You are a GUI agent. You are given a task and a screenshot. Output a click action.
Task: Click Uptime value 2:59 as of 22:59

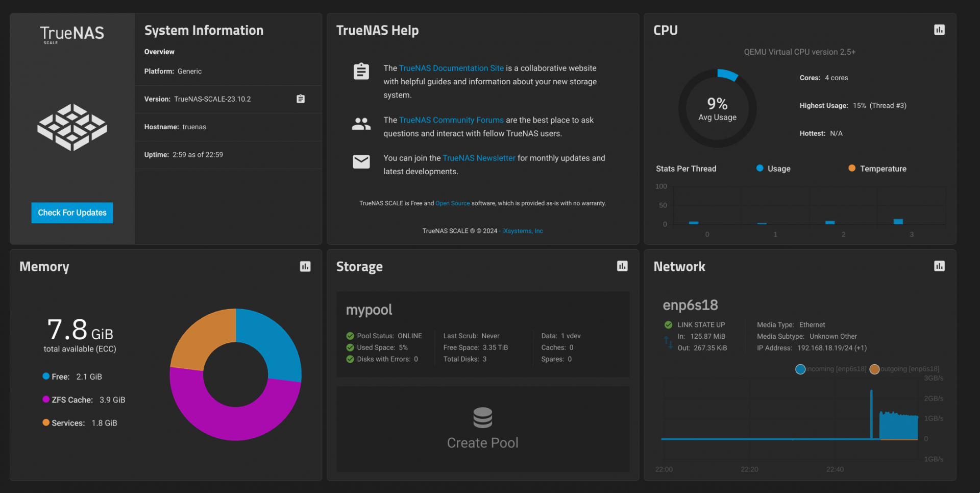[x=198, y=155]
